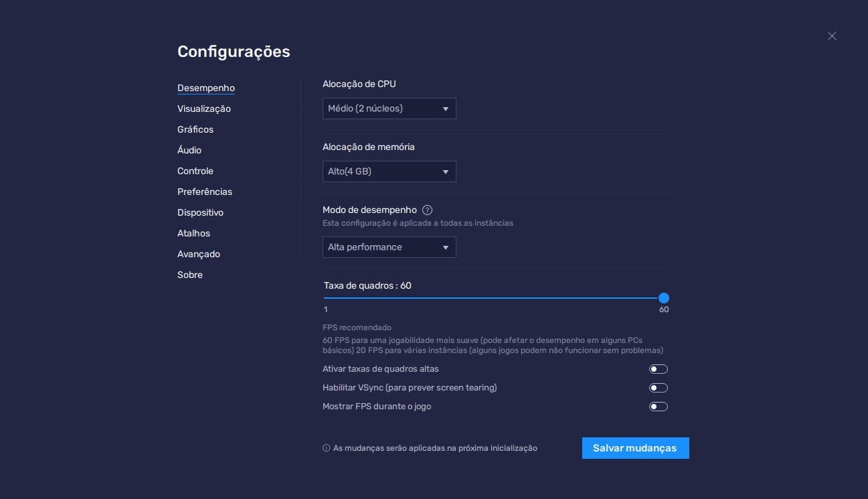The width and height of the screenshot is (868, 499).
Task: Click the Alocação de memória label
Action: (x=369, y=147)
